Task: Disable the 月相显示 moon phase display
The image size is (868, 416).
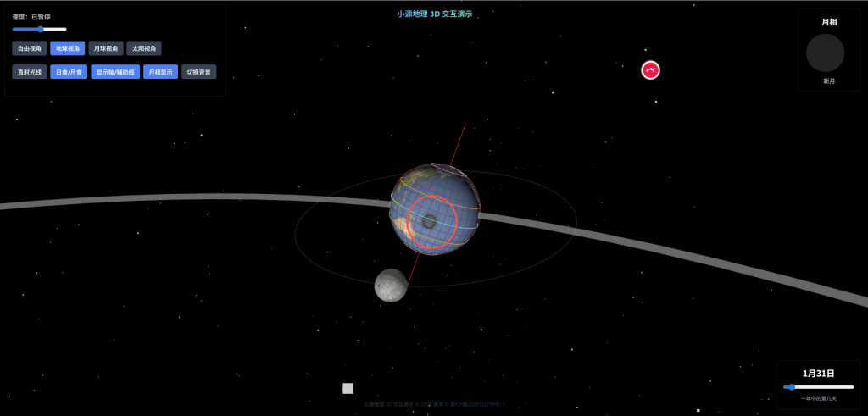Action: tap(160, 72)
